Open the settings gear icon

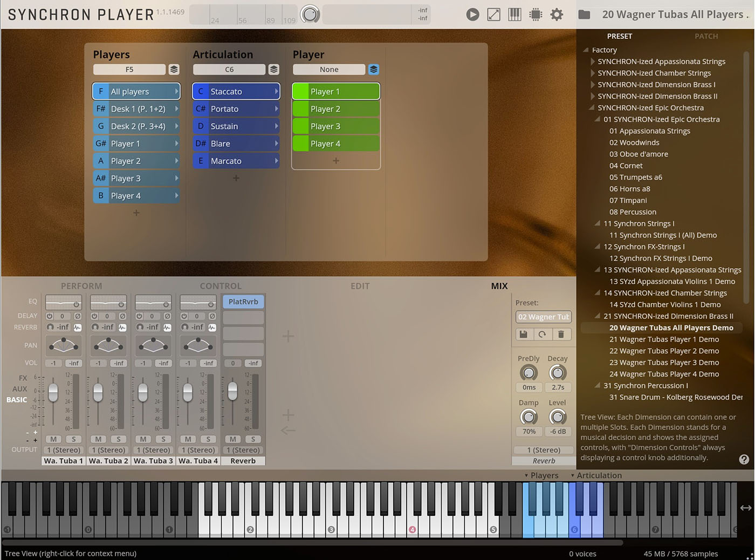pyautogui.click(x=557, y=15)
